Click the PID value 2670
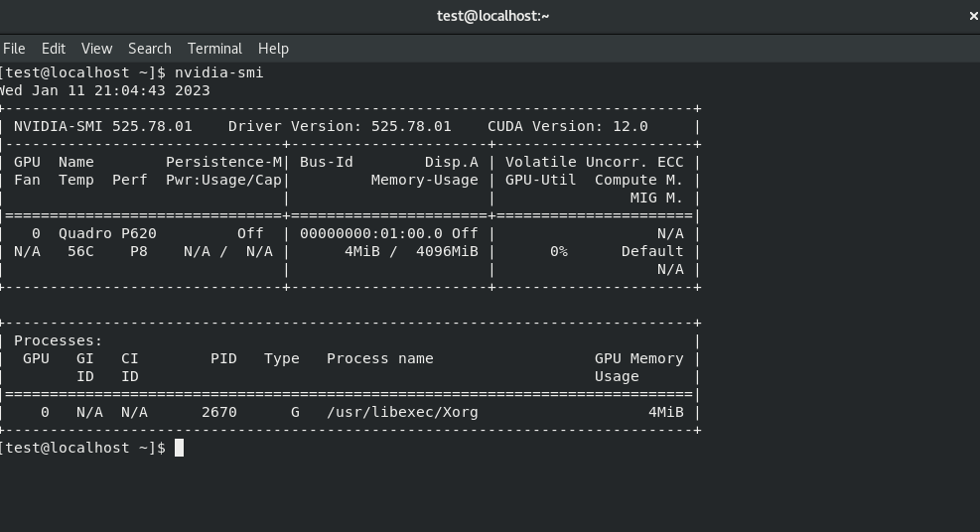This screenshot has width=980, height=532. (x=219, y=413)
